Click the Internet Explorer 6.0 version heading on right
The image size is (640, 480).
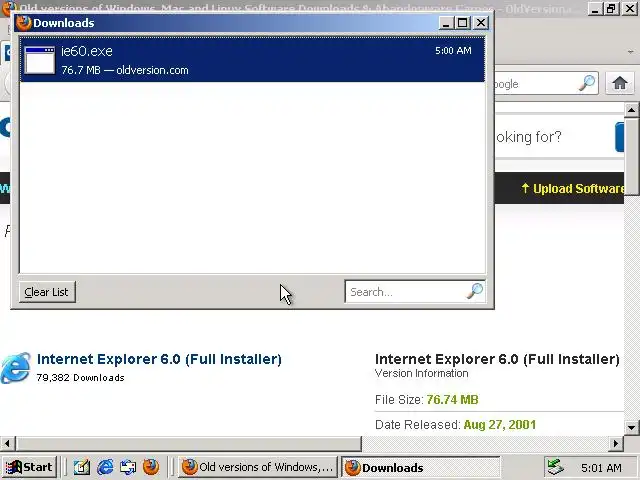[x=497, y=359]
